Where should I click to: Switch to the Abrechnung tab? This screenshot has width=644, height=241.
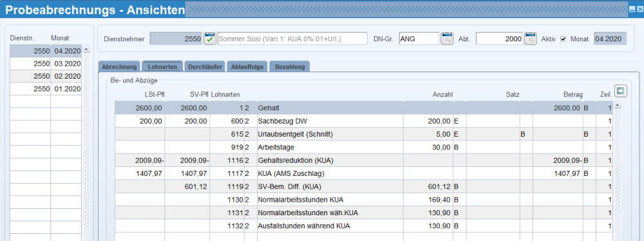click(119, 66)
